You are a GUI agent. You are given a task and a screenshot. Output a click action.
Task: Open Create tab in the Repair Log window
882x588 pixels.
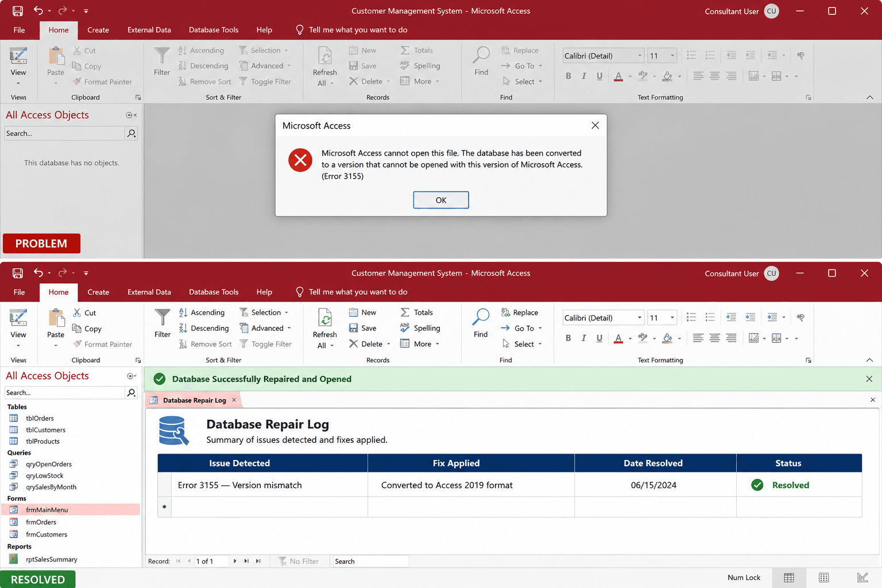(x=98, y=292)
